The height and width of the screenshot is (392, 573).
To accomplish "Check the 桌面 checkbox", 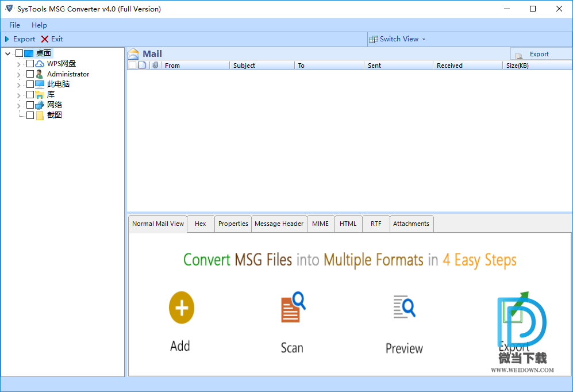I will coord(20,53).
